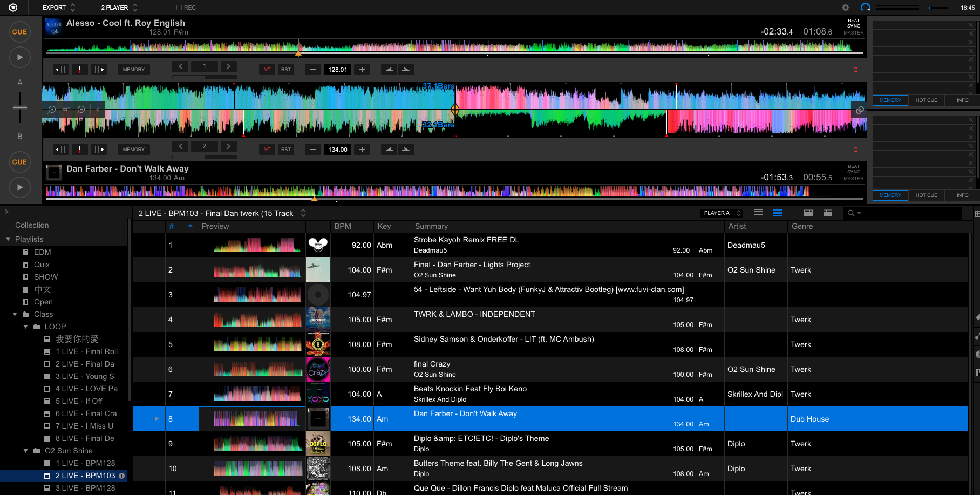The image size is (980, 495).
Task: Jump to next cue on deck A
Action: tap(99, 70)
